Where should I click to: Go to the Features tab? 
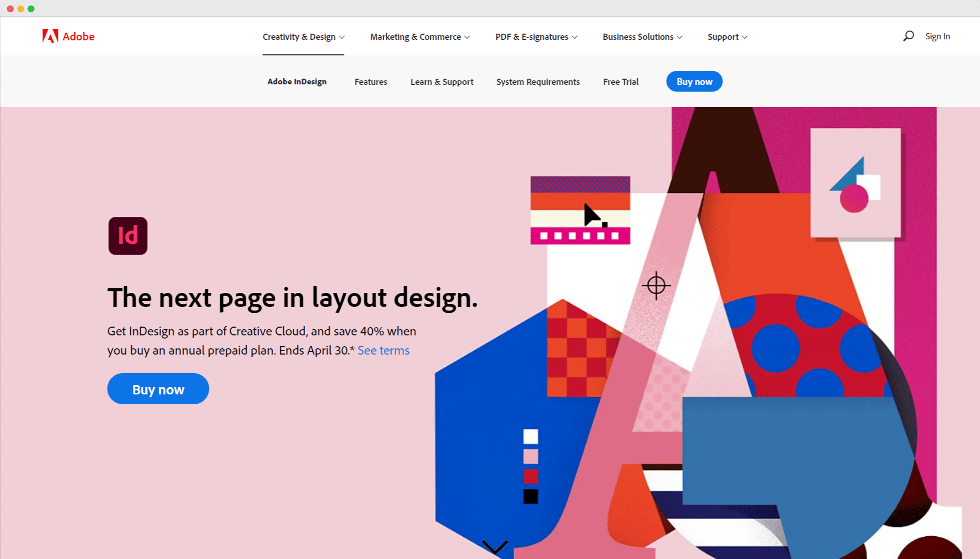(371, 82)
